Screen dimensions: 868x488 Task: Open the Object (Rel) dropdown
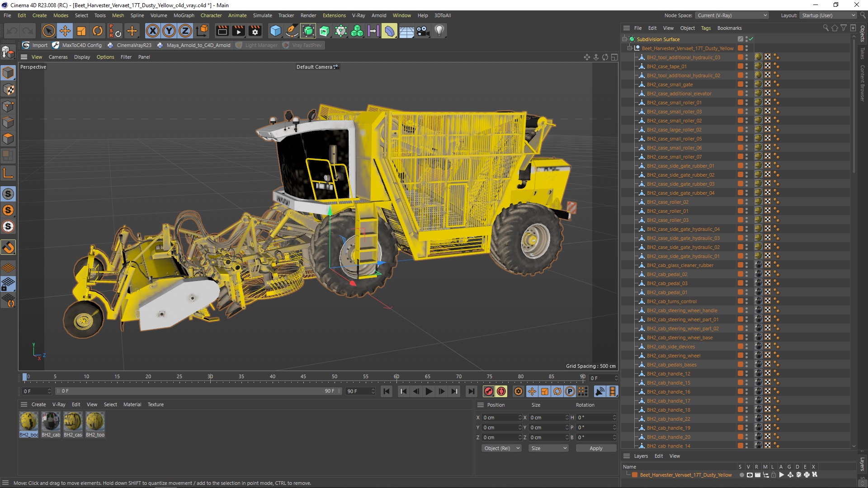pos(501,448)
